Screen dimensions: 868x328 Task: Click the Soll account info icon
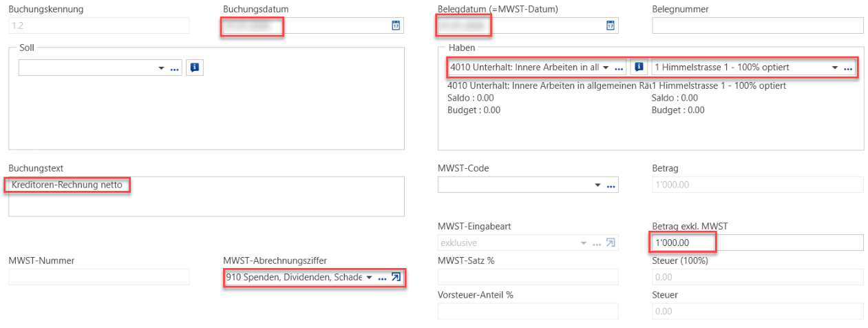click(195, 68)
